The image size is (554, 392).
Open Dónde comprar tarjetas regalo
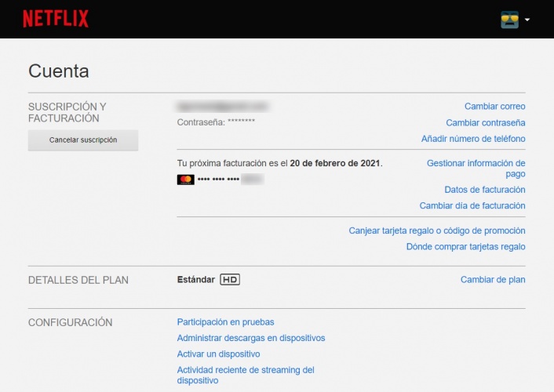465,246
